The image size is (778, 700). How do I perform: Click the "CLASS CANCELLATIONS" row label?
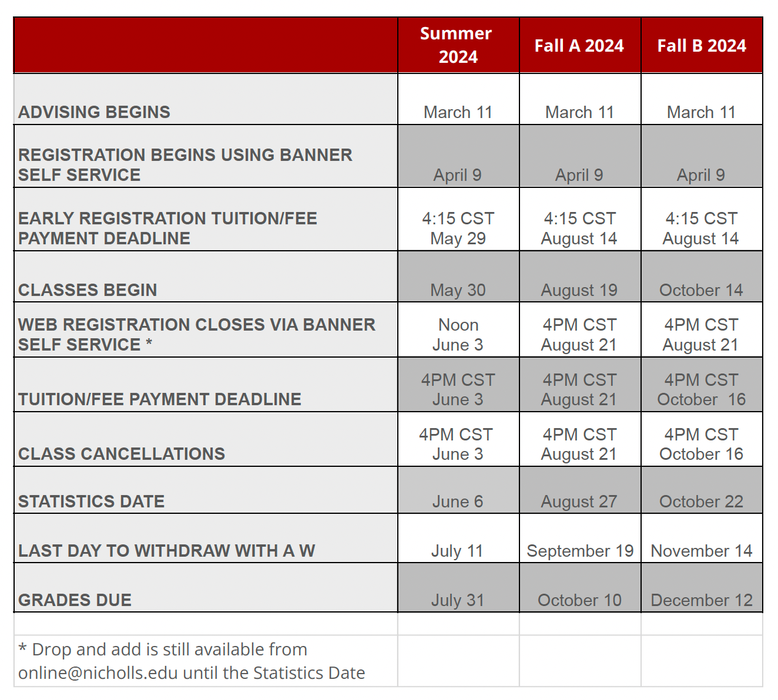coord(122,454)
